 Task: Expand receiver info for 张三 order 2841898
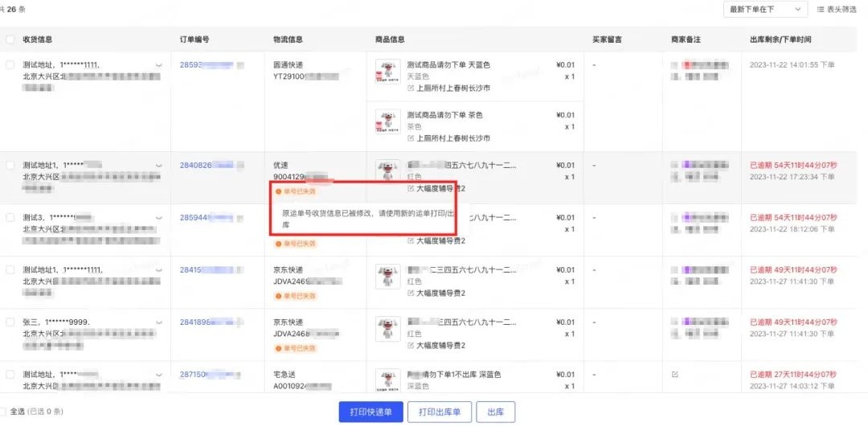pyautogui.click(x=159, y=322)
